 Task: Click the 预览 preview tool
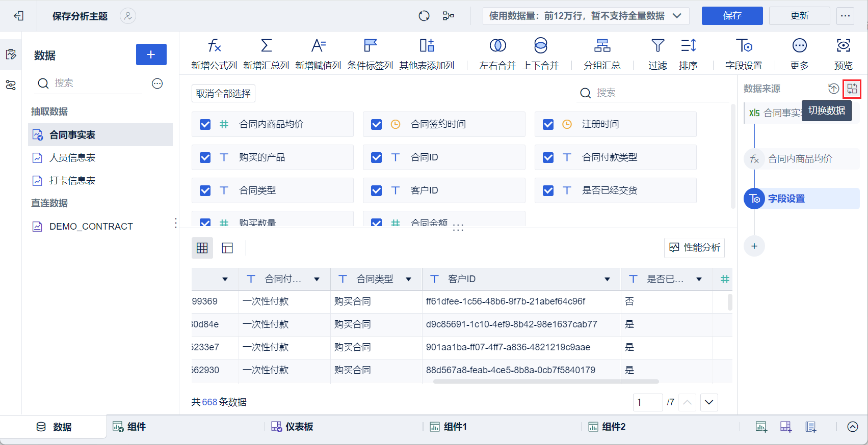pyautogui.click(x=844, y=54)
